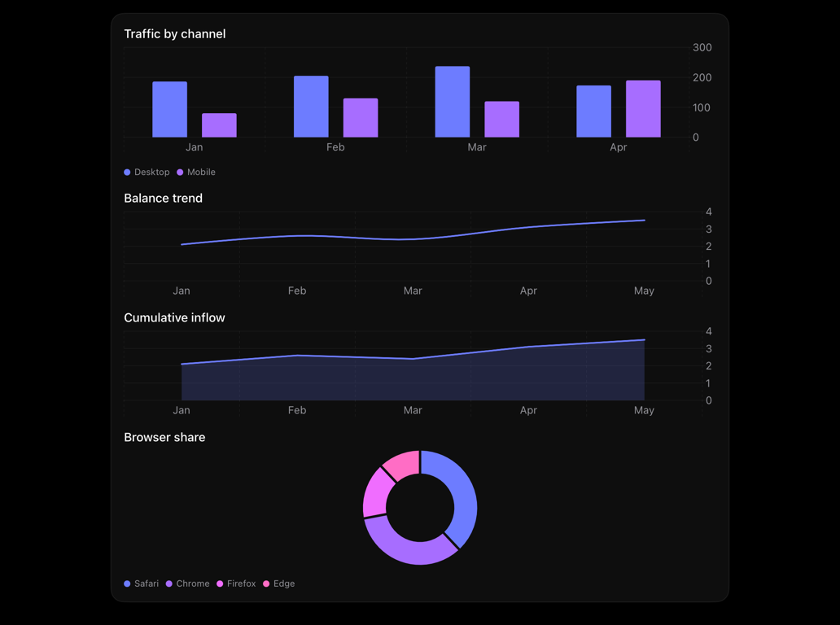The width and height of the screenshot is (840, 625).
Task: Click May label on Balance trend axis
Action: (644, 291)
